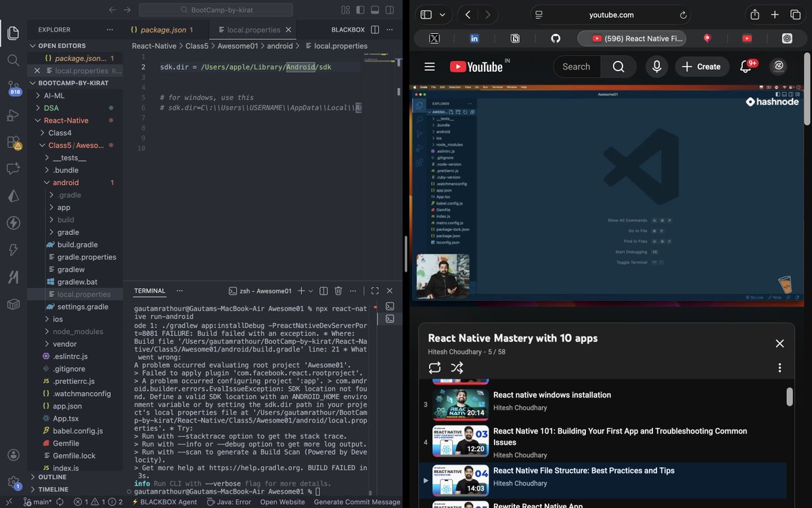Switch to X pinned Safari tab
812x508 pixels.
click(434, 39)
